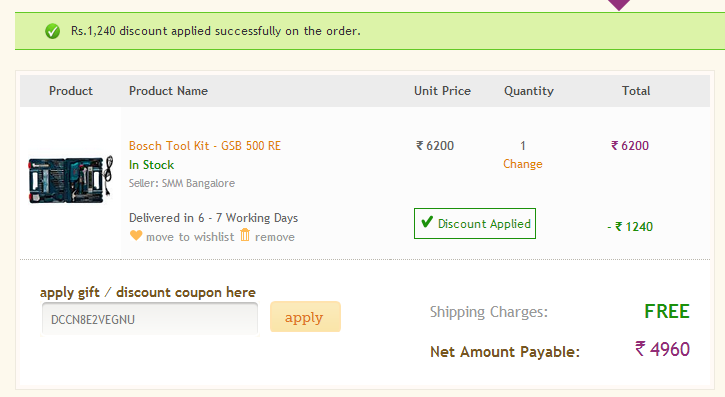The image size is (725, 397).
Task: Click the apply coupon button
Action: pos(305,317)
